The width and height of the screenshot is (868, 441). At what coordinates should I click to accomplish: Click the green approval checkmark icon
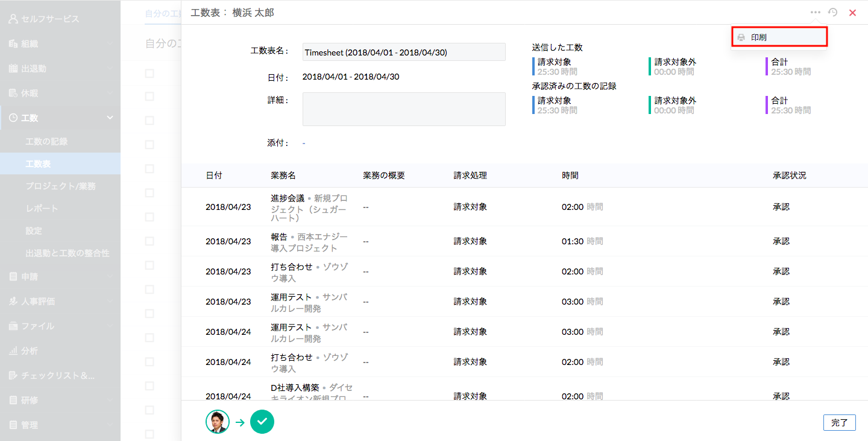point(262,422)
